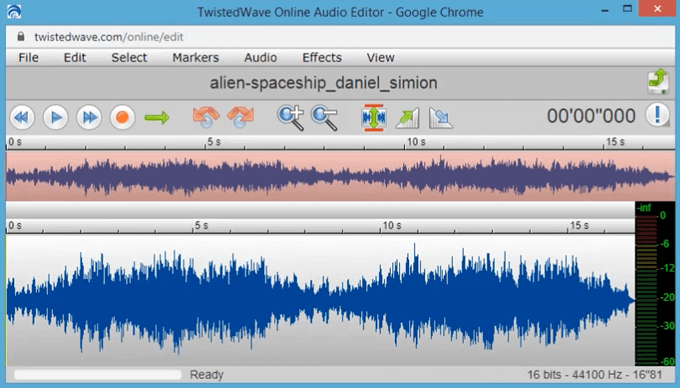Zoom in with the magnifier plus

[x=291, y=117]
